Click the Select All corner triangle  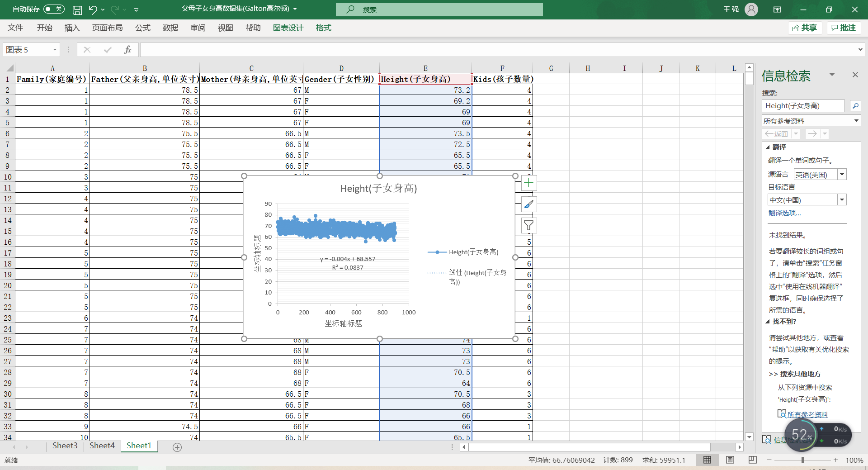(x=9, y=69)
